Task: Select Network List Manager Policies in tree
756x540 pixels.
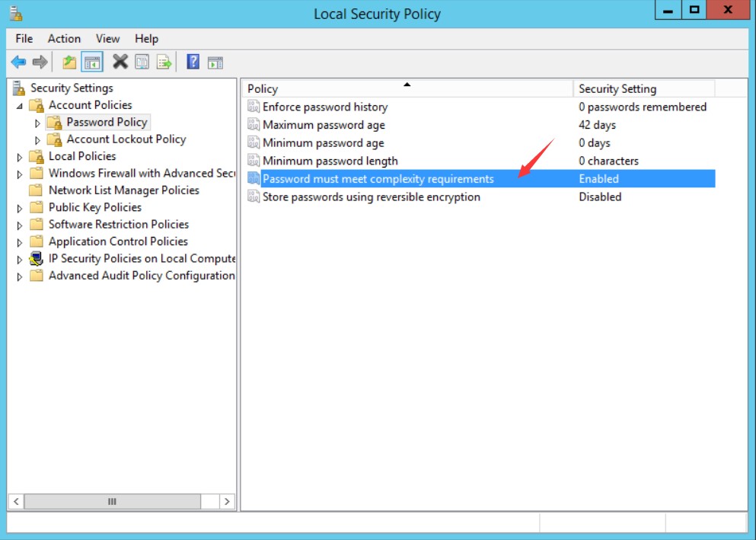Action: coord(123,190)
